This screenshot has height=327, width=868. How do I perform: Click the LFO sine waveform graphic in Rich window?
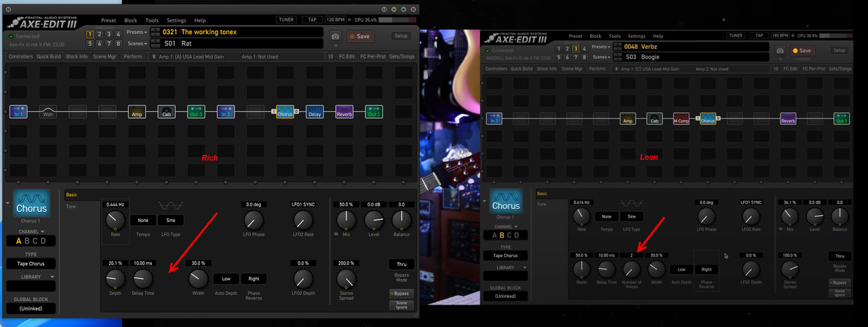click(170, 205)
